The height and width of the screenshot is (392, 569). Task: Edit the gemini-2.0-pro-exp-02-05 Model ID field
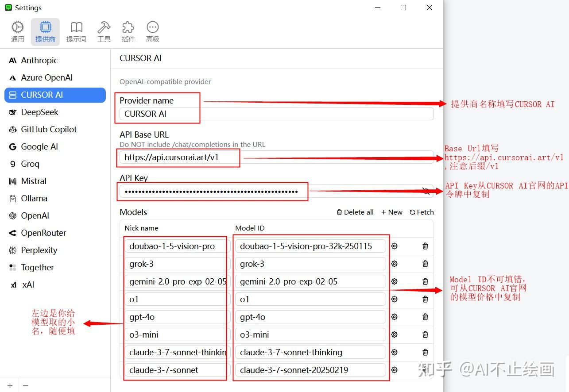[310, 281]
